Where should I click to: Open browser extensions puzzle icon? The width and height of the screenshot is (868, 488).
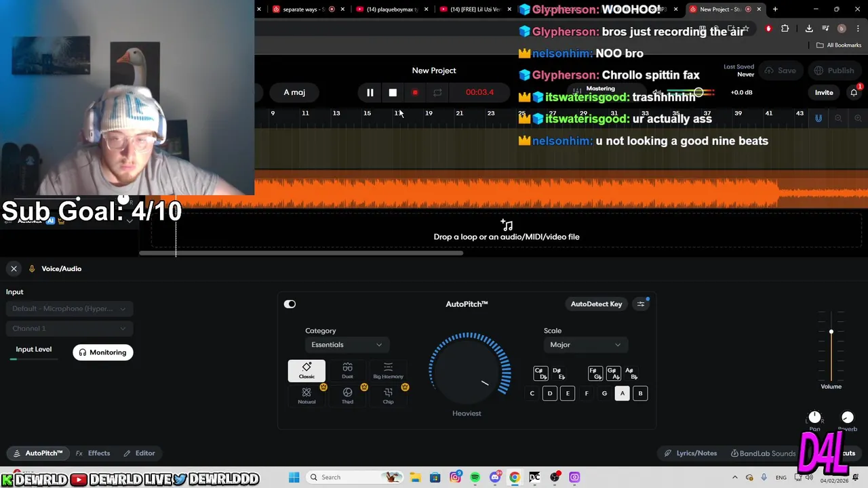tap(785, 28)
